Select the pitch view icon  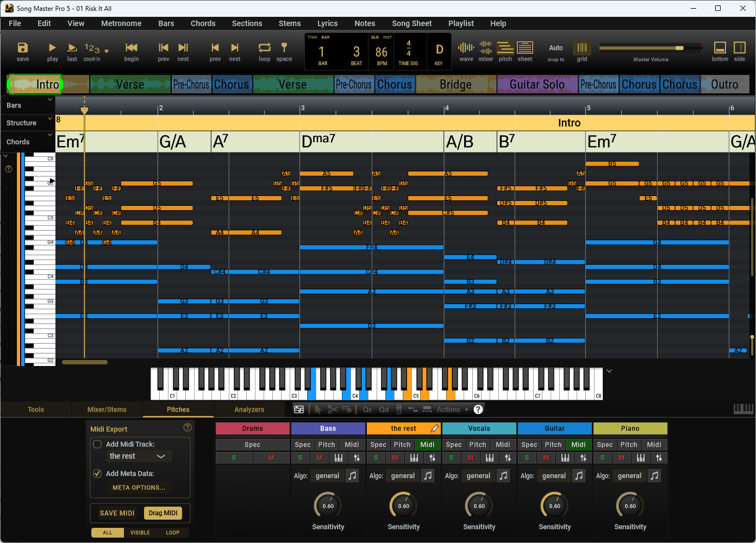505,48
